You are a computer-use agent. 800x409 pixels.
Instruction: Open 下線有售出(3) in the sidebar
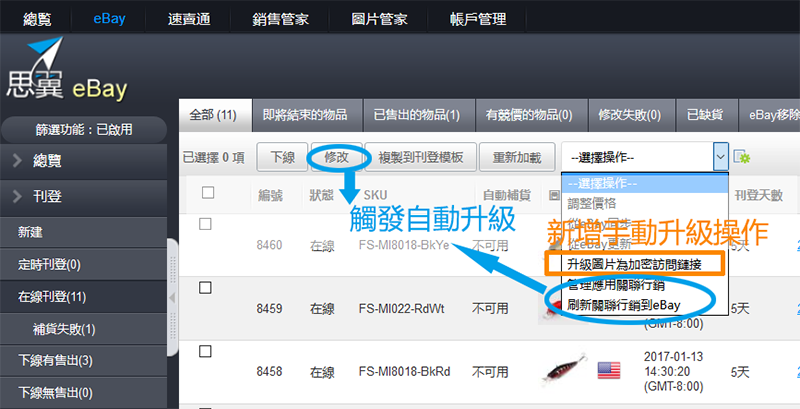[x=84, y=361]
